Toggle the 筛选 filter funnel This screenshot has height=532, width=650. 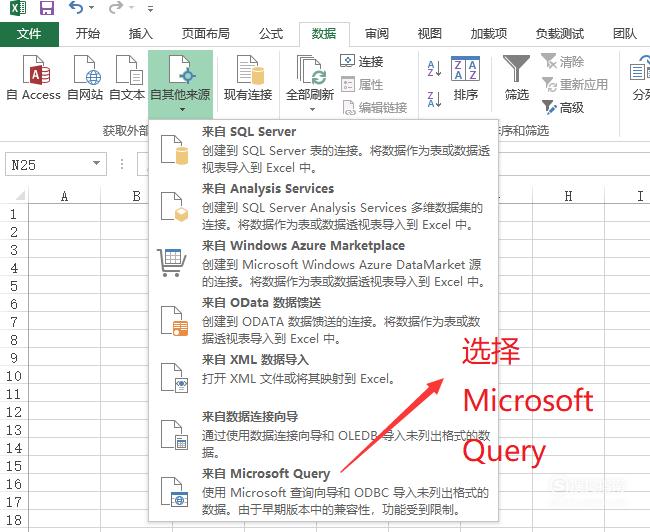pos(517,78)
